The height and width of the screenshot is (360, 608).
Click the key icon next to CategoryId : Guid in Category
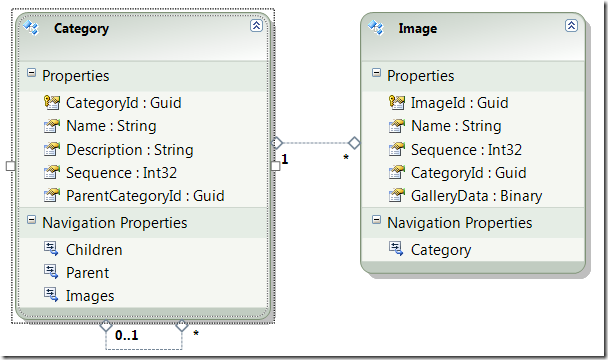pos(52,103)
